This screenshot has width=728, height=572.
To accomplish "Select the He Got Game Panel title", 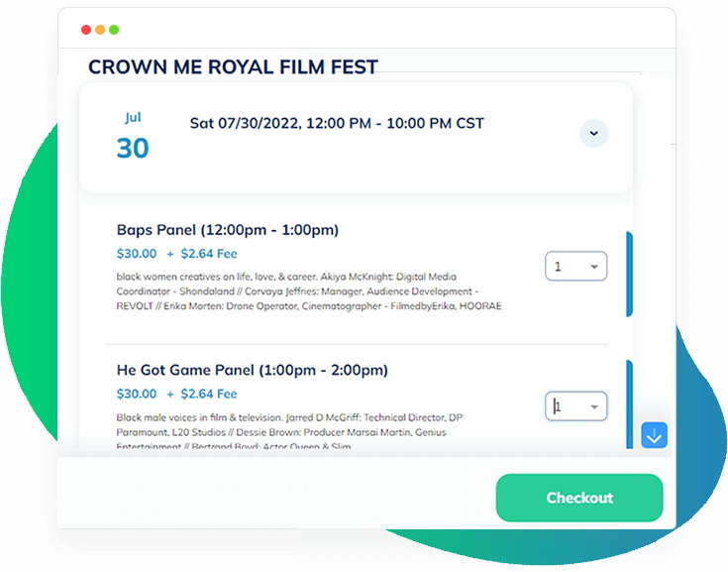I will pyautogui.click(x=252, y=370).
